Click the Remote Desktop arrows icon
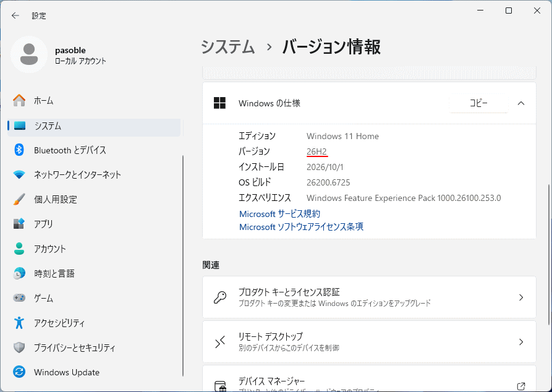 point(220,342)
